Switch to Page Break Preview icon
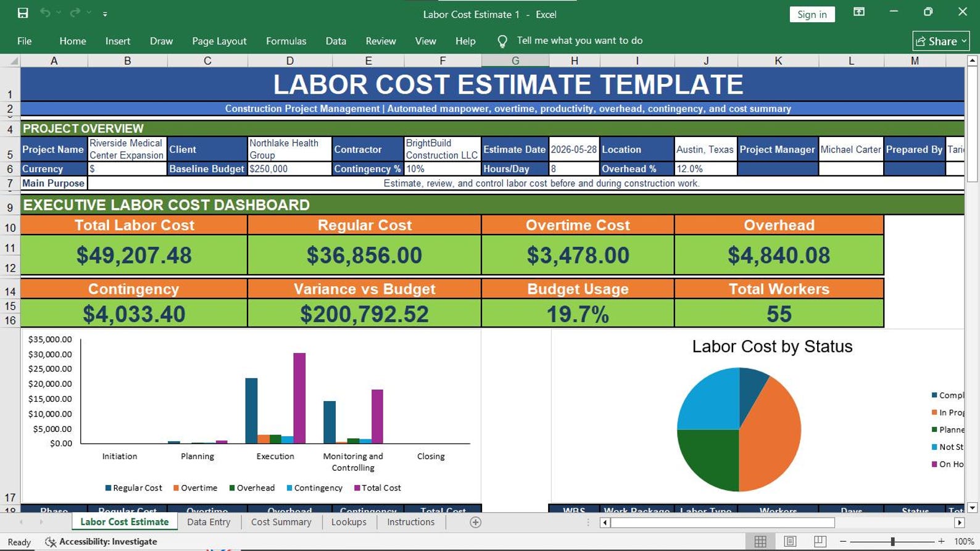 tap(820, 542)
